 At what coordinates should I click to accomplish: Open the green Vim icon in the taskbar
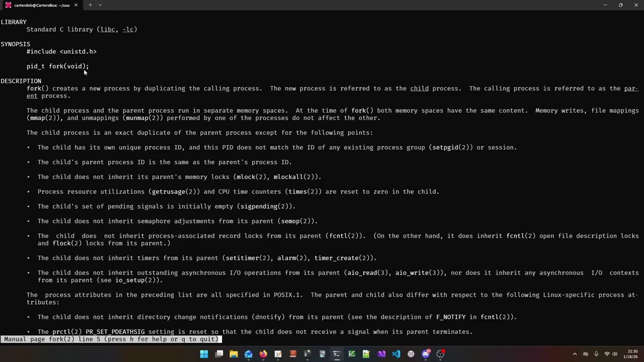[x=352, y=354]
